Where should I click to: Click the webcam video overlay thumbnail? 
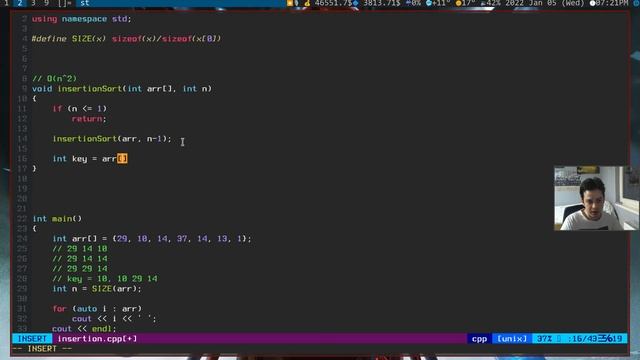point(596,198)
